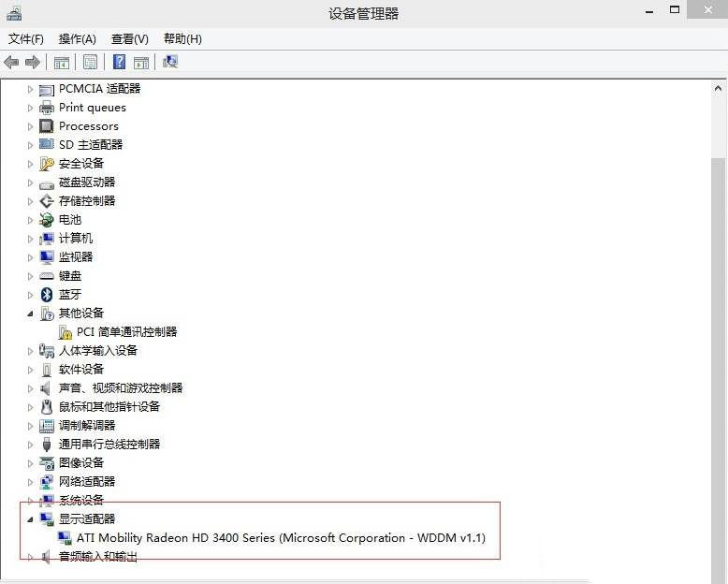
Task: Click the Back arrow toolbar icon
Action: coord(11,63)
